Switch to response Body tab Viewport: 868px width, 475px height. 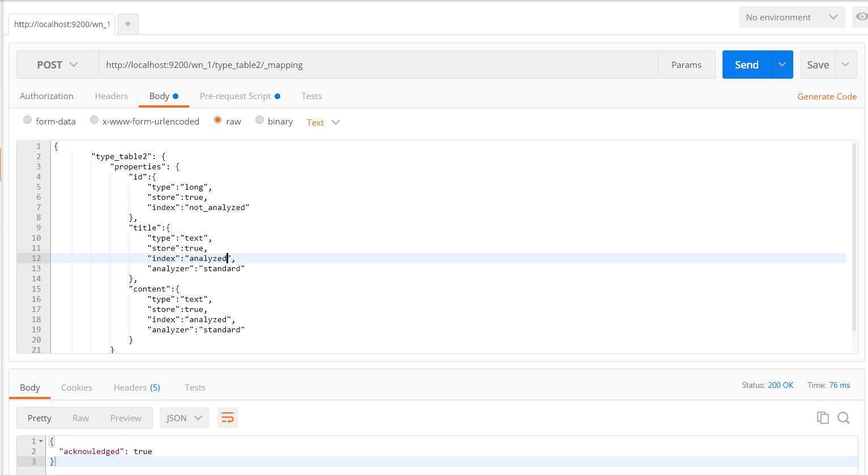tap(30, 387)
